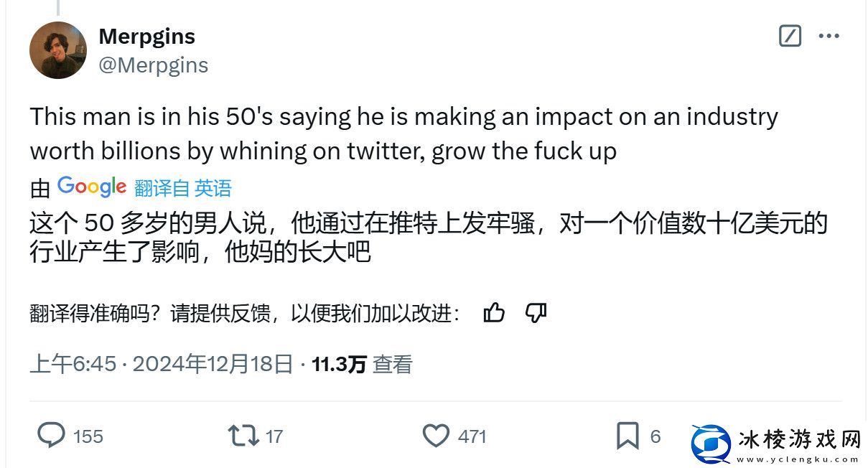Click the Merpgins display name

click(x=146, y=36)
